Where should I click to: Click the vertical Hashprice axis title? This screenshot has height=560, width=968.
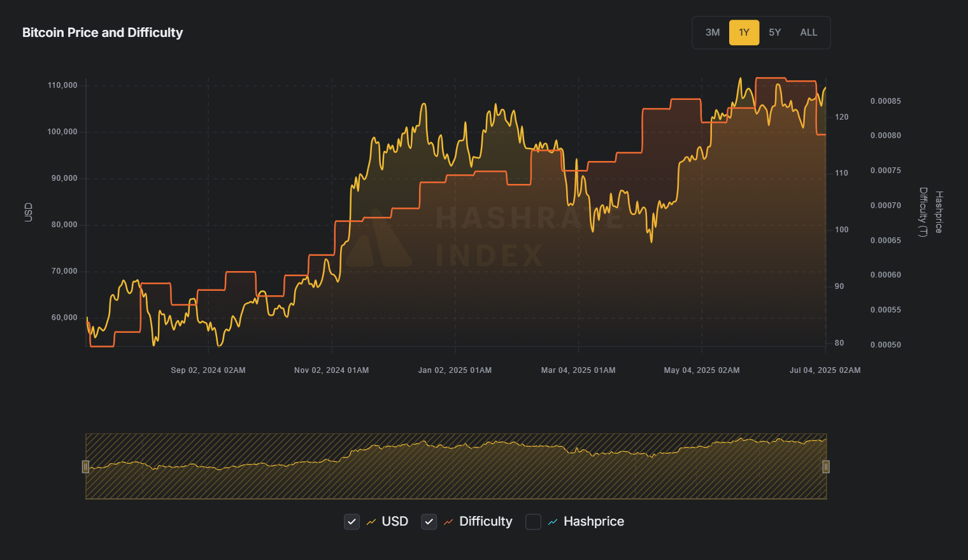tap(939, 212)
